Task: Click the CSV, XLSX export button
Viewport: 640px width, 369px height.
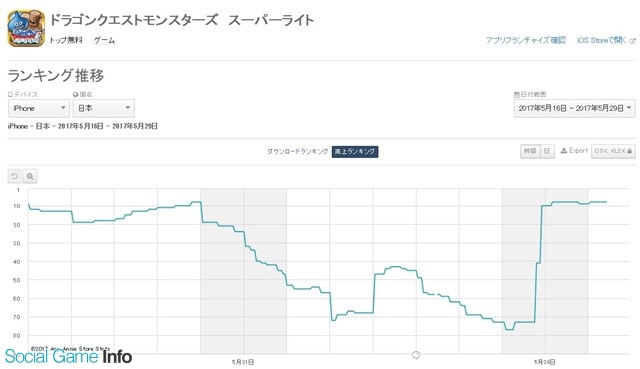Action: click(x=613, y=151)
